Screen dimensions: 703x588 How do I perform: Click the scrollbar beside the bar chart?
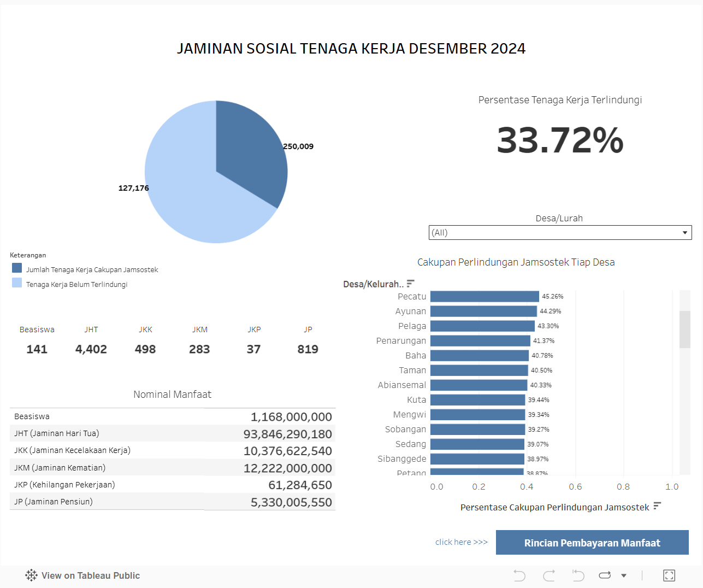[x=685, y=328]
